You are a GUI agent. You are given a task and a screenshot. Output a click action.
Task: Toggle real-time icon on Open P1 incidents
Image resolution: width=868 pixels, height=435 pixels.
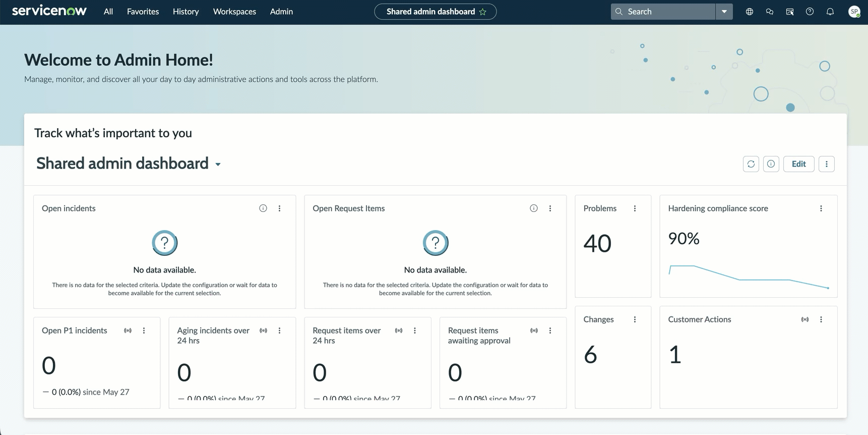(128, 331)
